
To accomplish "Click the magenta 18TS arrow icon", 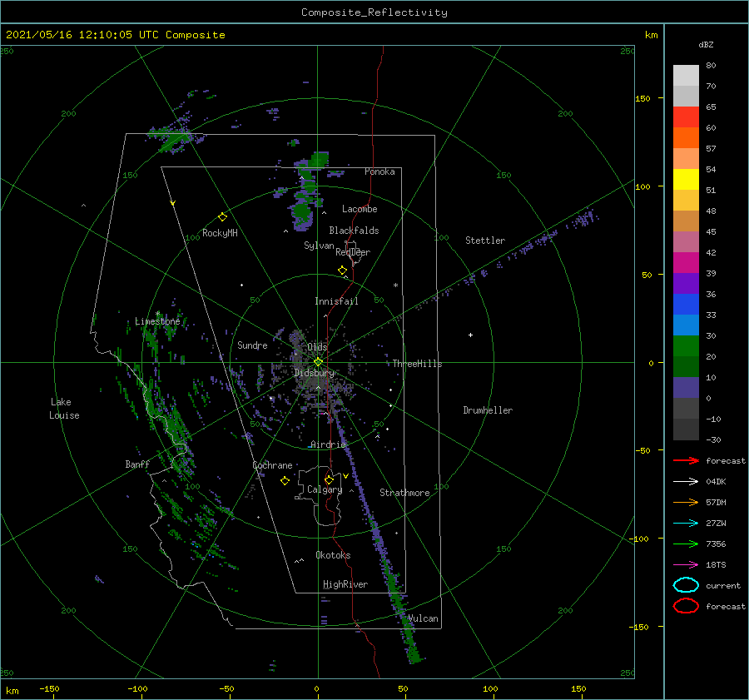I will tap(686, 565).
